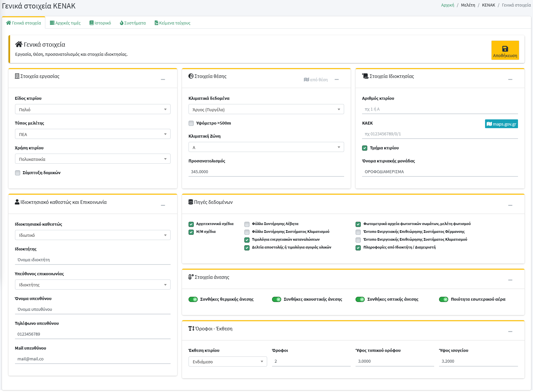
Task: Enable the Υψόμετρο >500m checkbox
Action: click(191, 123)
